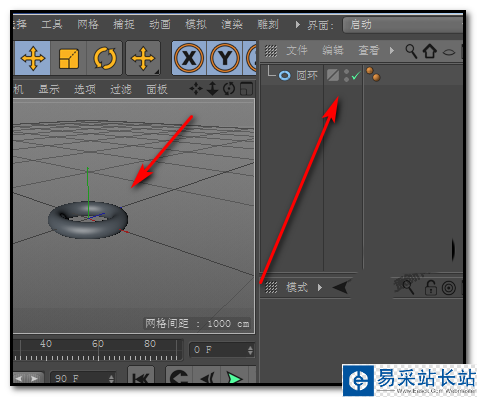477x397 pixels.
Task: Open viewport 过滤 menu
Action: [121, 89]
